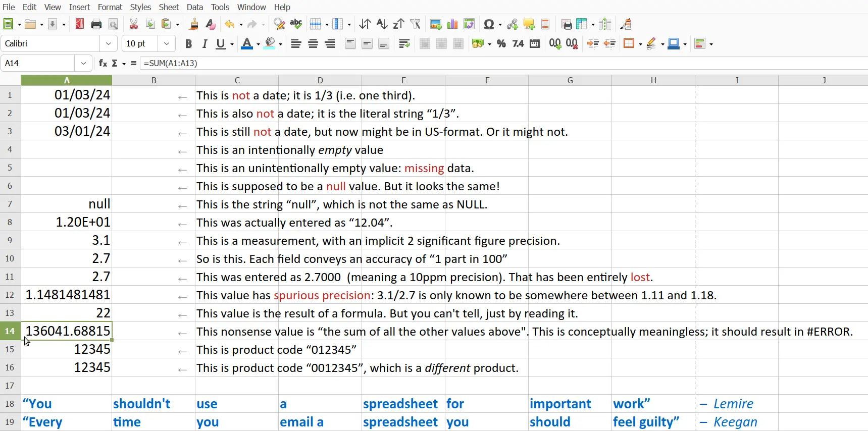
Task: Cut the selection with the scissors icon
Action: tap(134, 24)
